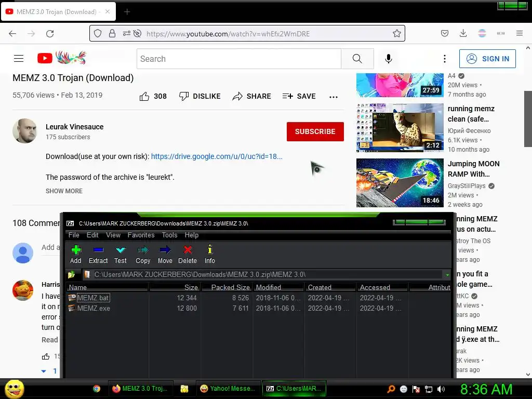Click the 7-Zip path address field
Screen dimensions: 532x399
(x=263, y=274)
